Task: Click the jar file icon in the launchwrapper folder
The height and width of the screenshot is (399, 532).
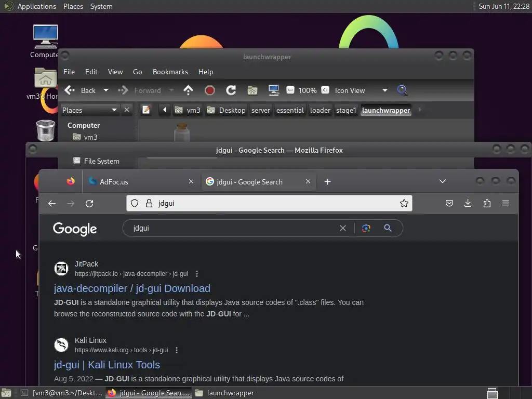Action: point(182,132)
